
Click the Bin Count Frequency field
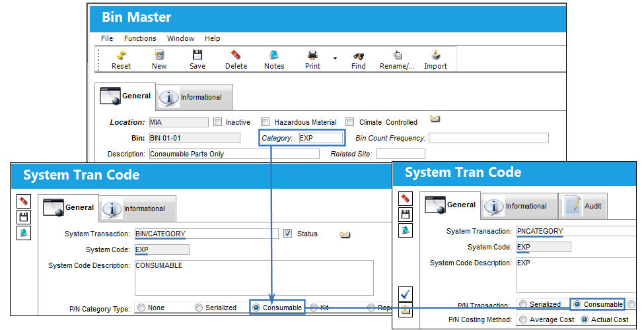point(489,138)
